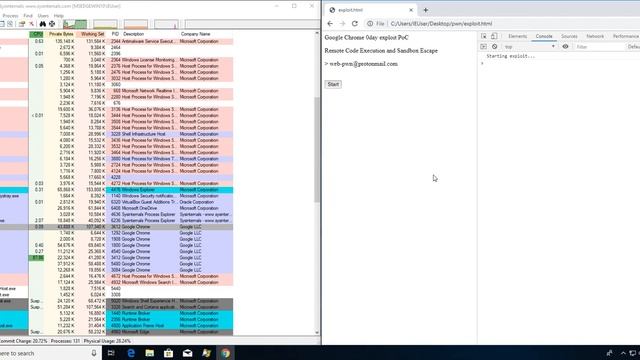640x360 pixels.
Task: Select the Application Frame Host row
Action: (x=116, y=326)
